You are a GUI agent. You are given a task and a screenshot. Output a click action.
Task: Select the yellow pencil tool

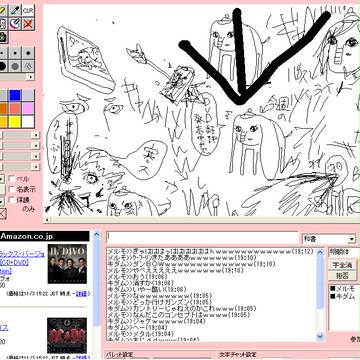click(3, 10)
